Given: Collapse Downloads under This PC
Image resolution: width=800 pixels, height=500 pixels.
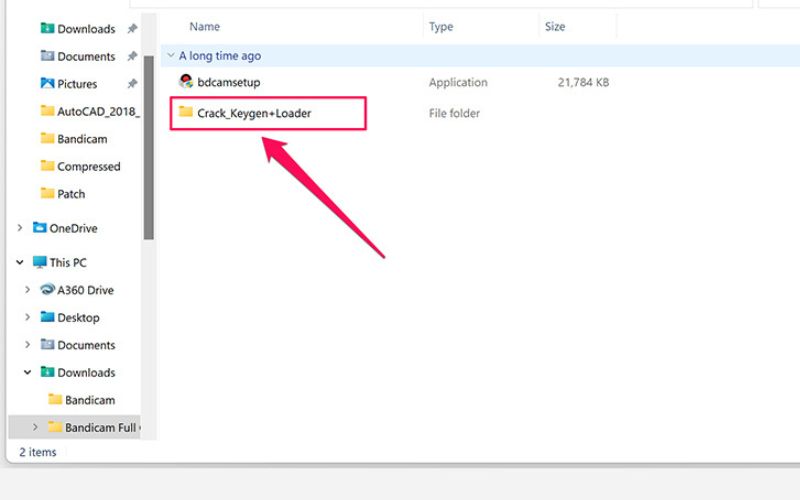Looking at the screenshot, I should [28, 372].
